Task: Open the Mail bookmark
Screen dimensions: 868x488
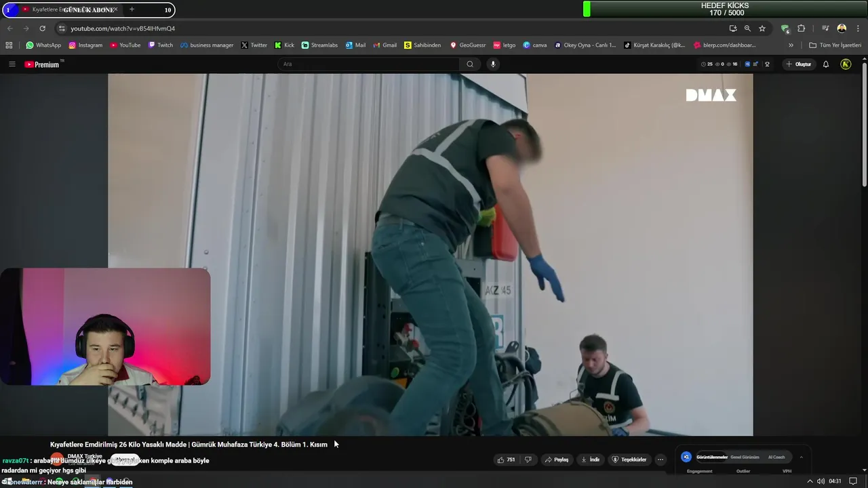Action: point(355,45)
